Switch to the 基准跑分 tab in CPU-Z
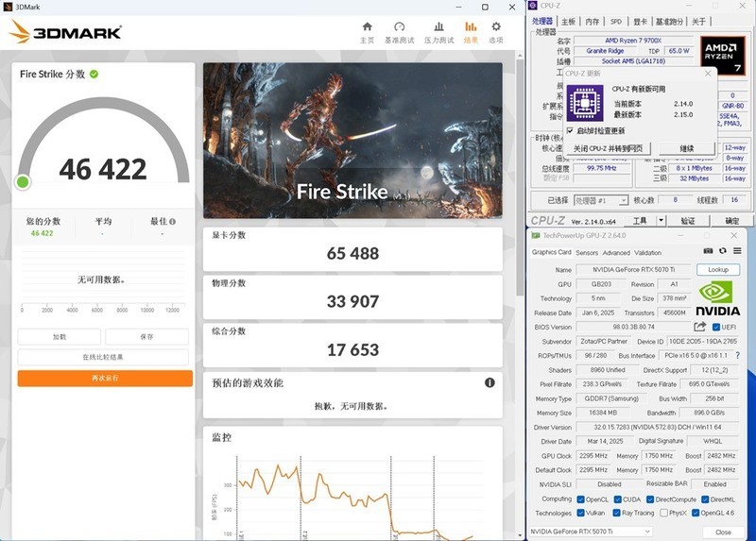Image resolution: width=756 pixels, height=541 pixels. [669, 22]
